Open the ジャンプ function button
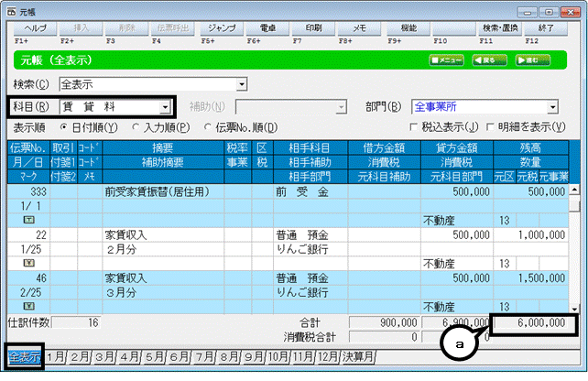Screen dimensions: 588x381 point(222,28)
